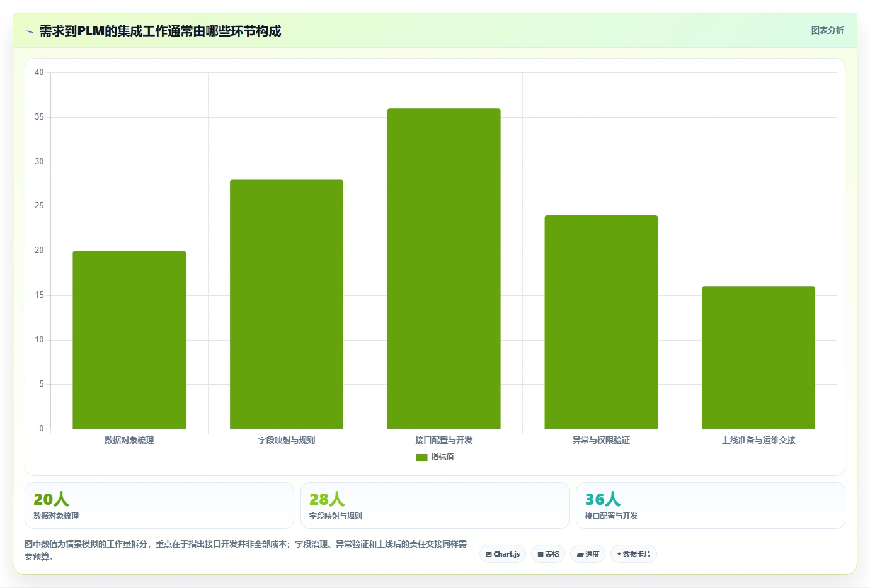Image resolution: width=870 pixels, height=588 pixels.
Task: Click the Chart.js tag chip
Action: [503, 554]
